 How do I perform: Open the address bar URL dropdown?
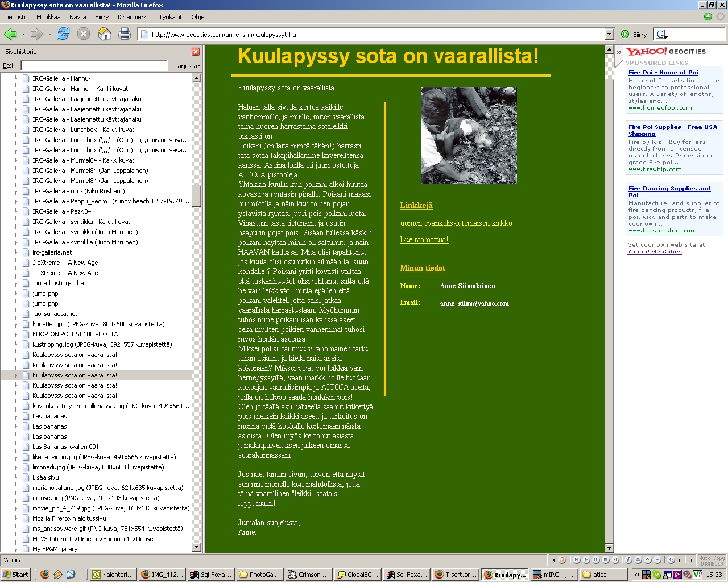[x=609, y=34]
